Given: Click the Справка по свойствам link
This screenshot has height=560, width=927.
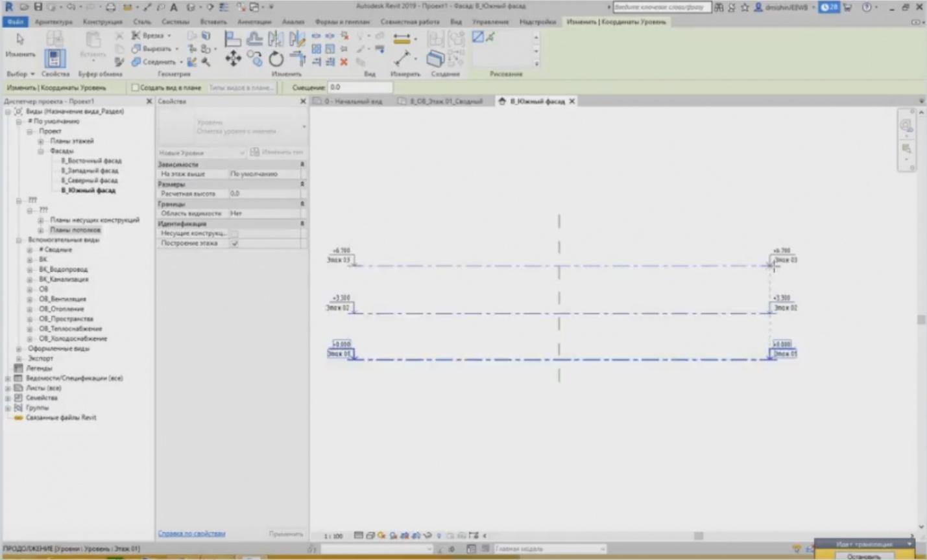Looking at the screenshot, I should click(x=191, y=533).
